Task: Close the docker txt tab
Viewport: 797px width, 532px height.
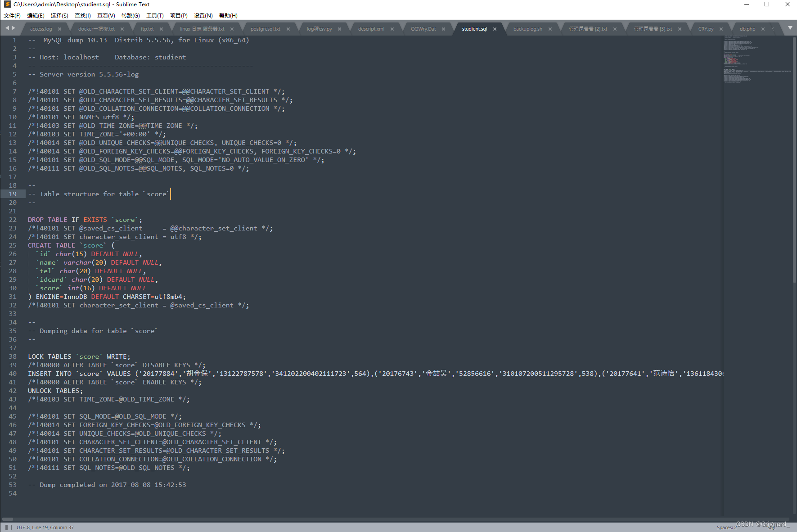Action: coord(122,29)
